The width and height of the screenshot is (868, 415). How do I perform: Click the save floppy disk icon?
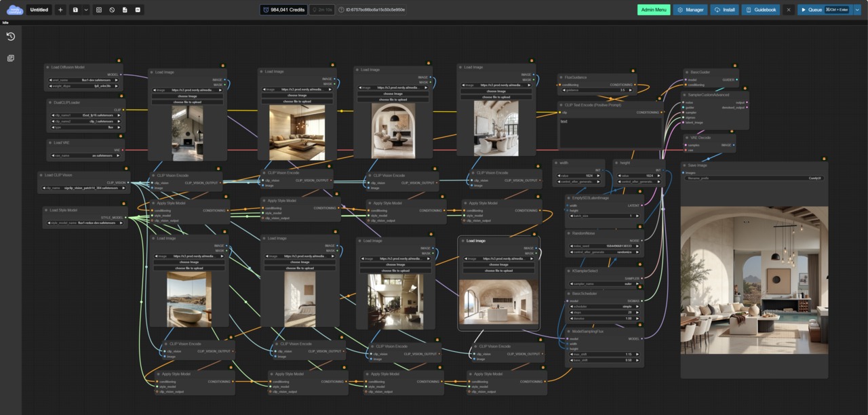pyautogui.click(x=75, y=10)
